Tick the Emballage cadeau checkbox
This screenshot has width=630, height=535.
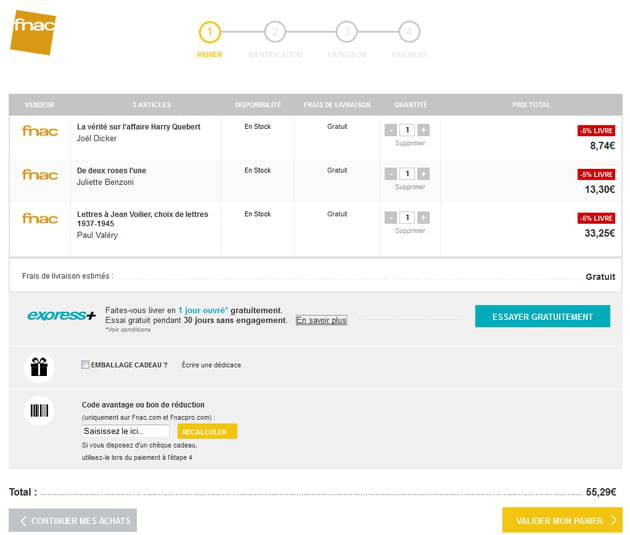click(85, 364)
